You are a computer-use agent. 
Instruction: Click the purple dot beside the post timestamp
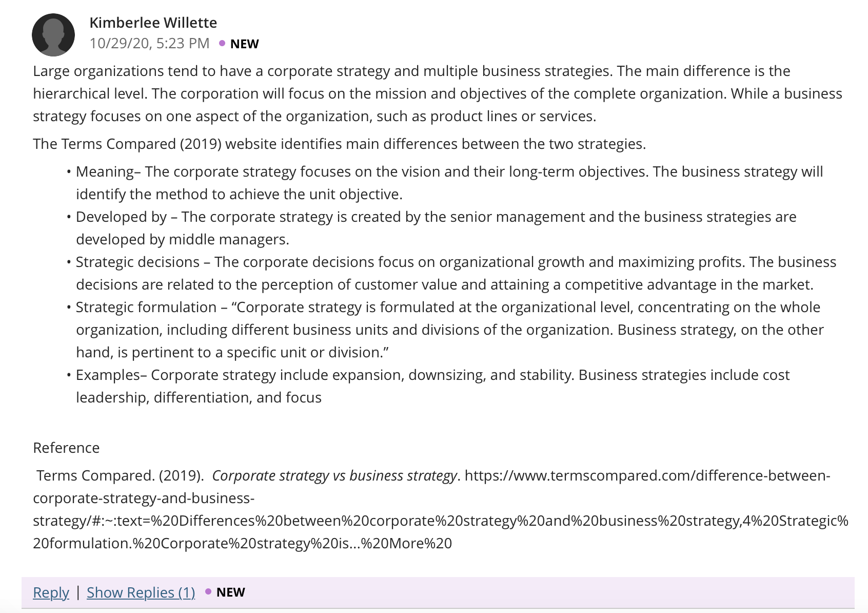[x=222, y=43]
